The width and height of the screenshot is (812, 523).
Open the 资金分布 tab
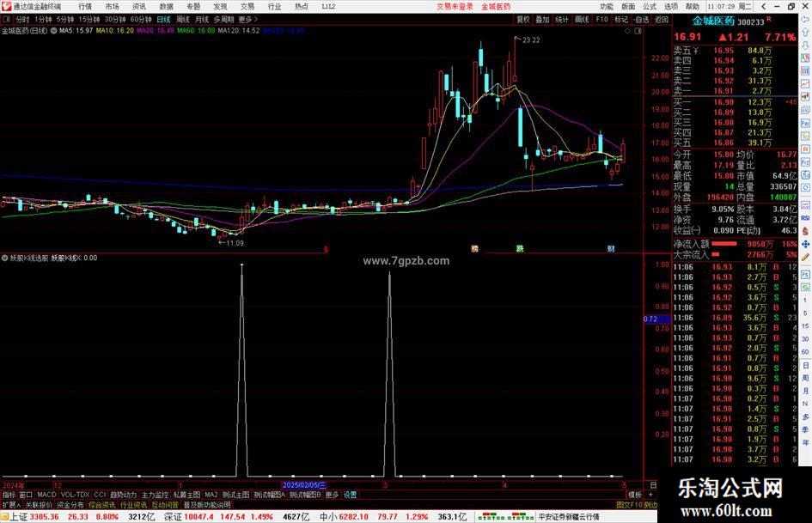[x=70, y=505]
